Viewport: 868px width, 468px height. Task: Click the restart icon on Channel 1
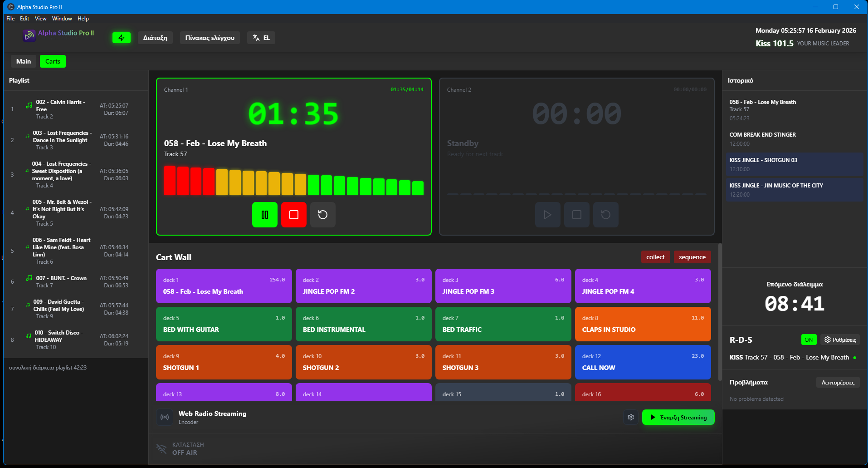(322, 215)
